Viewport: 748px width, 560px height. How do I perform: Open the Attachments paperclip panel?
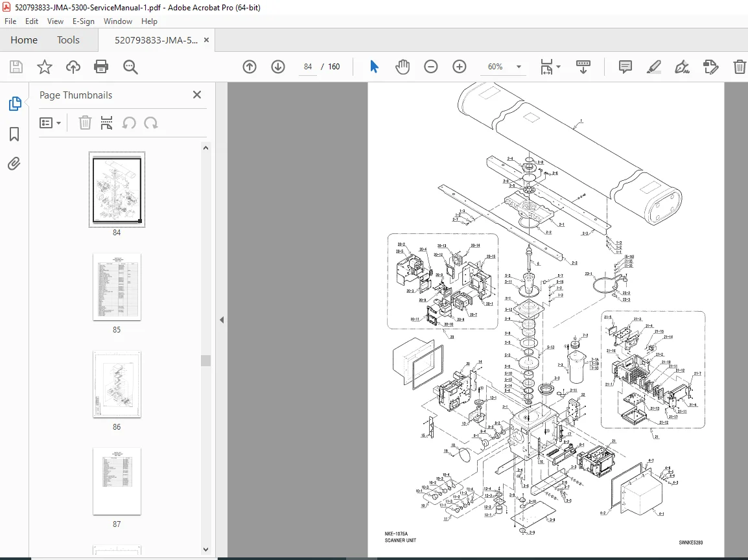click(14, 164)
